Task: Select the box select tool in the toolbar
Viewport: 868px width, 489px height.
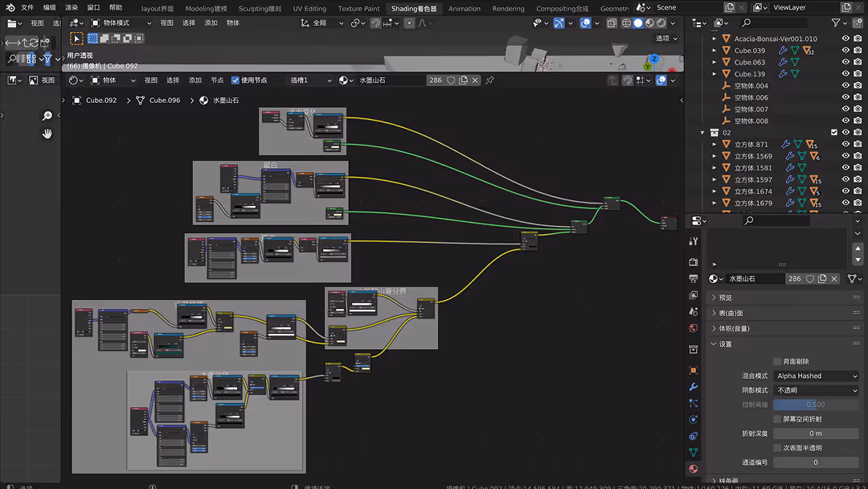Action: pyautogui.click(x=75, y=38)
